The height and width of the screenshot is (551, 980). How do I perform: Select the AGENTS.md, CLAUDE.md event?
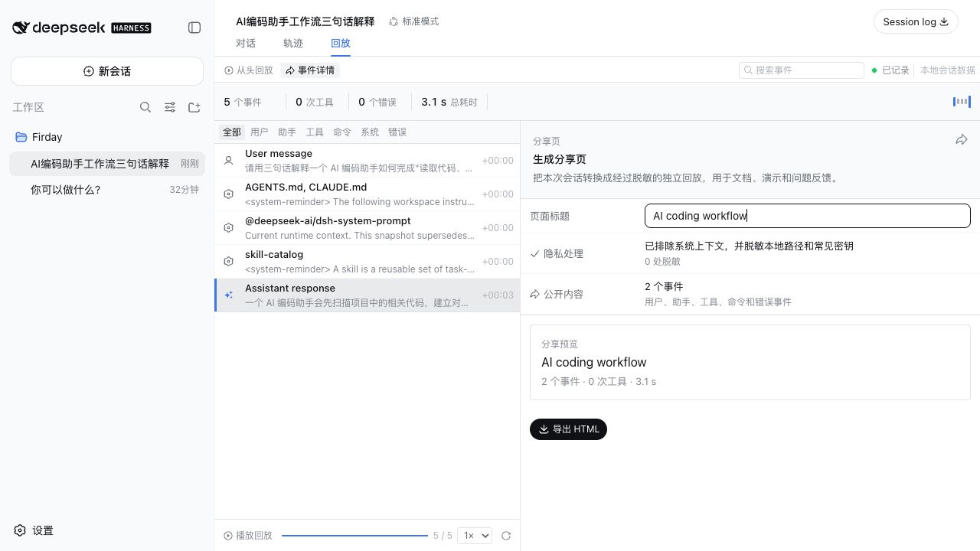pyautogui.click(x=367, y=194)
